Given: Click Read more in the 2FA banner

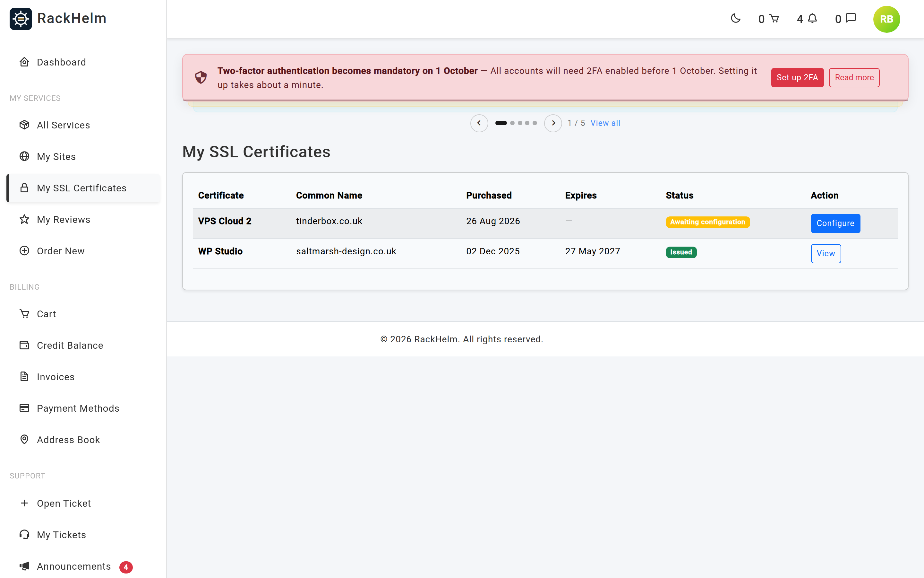Looking at the screenshot, I should 854,78.
